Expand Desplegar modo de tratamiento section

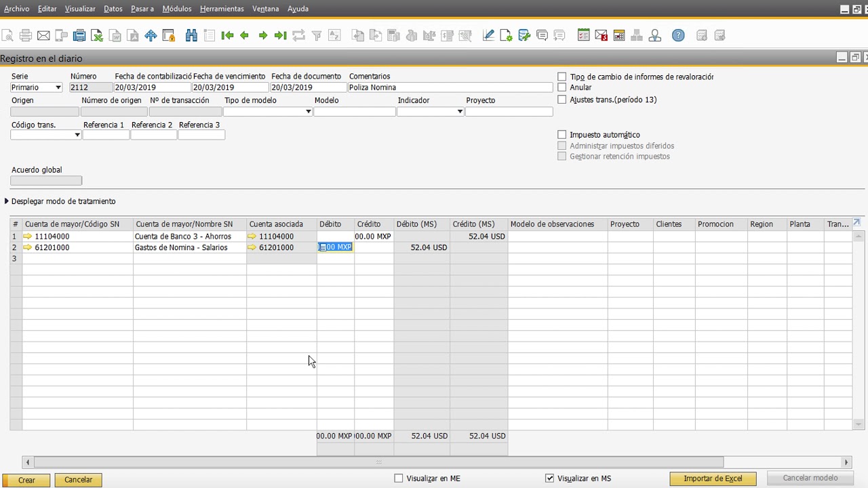click(7, 201)
